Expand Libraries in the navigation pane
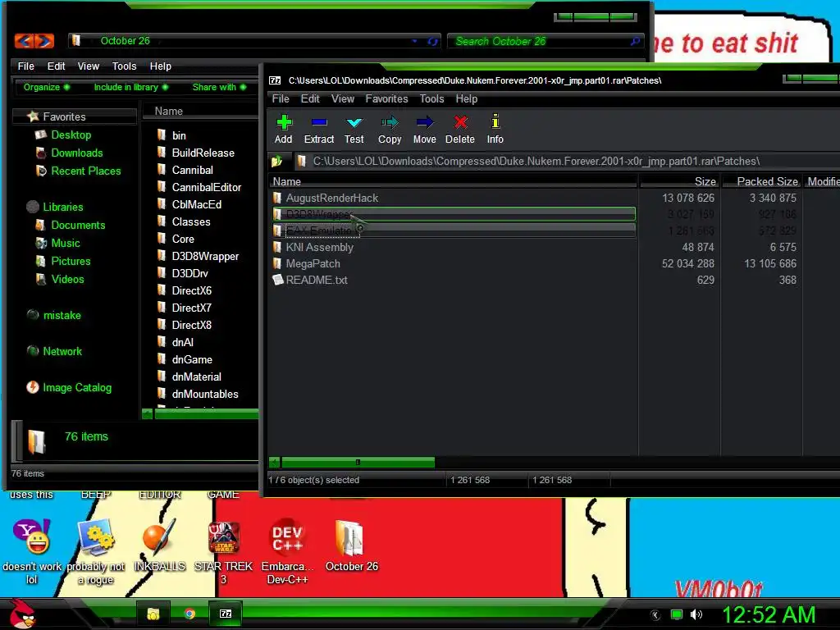 (62, 207)
